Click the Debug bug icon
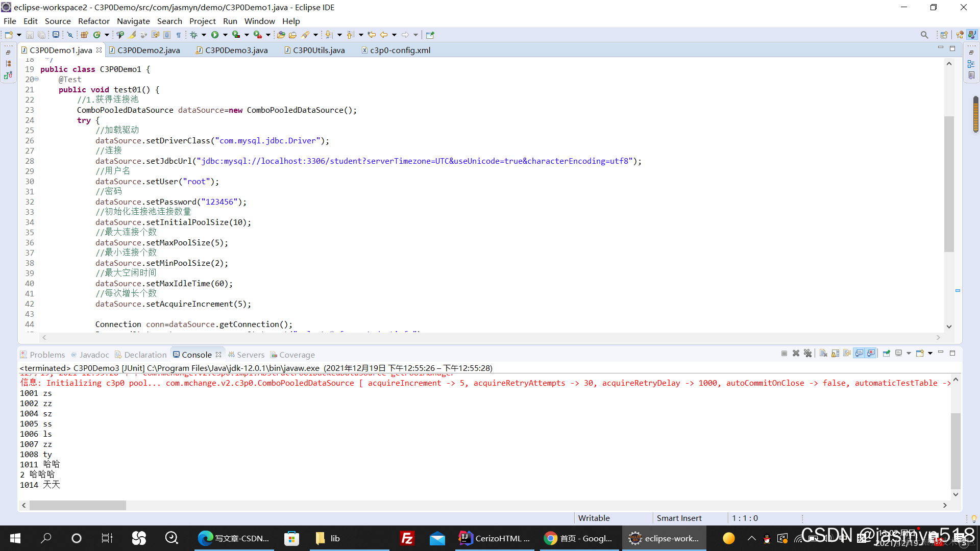This screenshot has height=551, width=980. (x=194, y=35)
